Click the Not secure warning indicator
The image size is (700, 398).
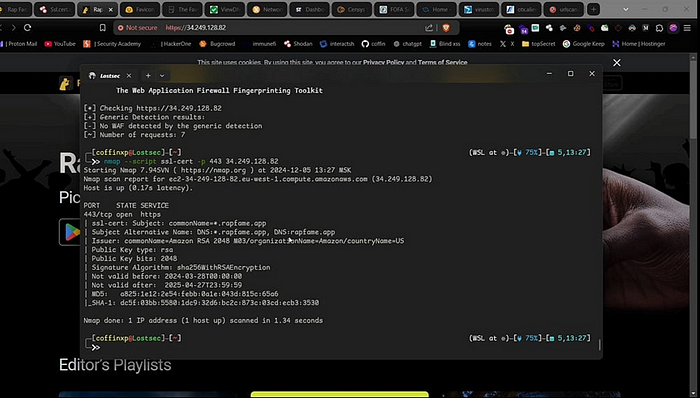(x=138, y=28)
